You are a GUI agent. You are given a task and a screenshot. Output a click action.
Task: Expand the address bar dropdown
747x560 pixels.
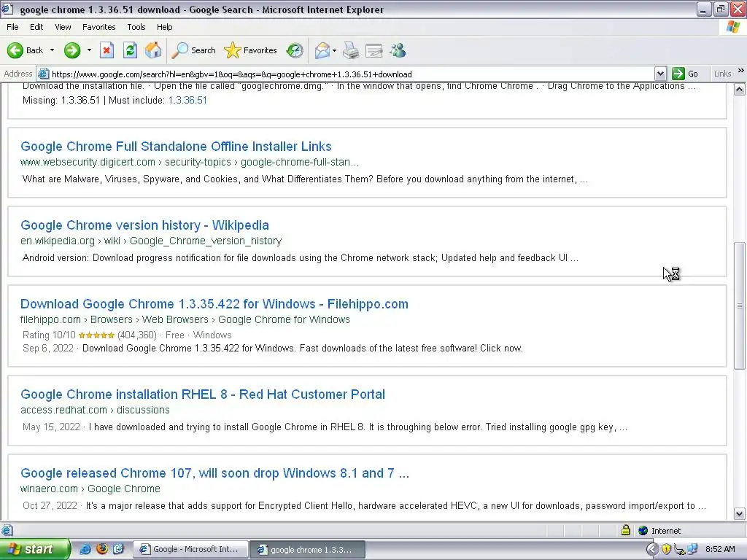click(659, 74)
